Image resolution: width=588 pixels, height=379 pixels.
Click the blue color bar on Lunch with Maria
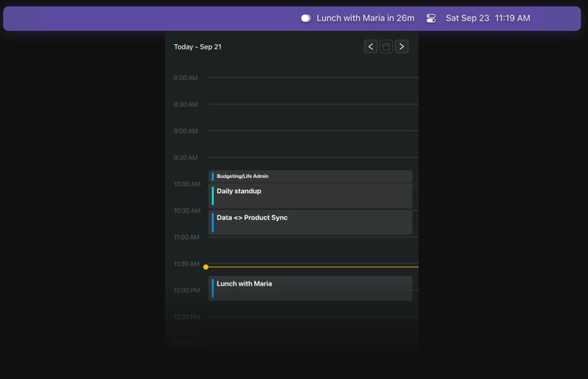point(212,288)
